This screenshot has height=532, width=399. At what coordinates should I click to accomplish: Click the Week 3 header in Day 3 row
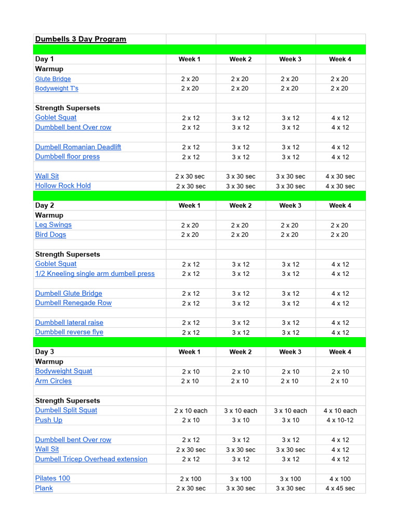pos(290,352)
